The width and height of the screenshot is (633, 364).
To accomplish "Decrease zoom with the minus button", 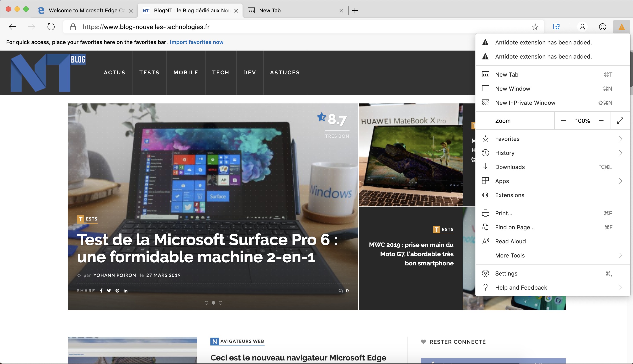I will [x=563, y=121].
